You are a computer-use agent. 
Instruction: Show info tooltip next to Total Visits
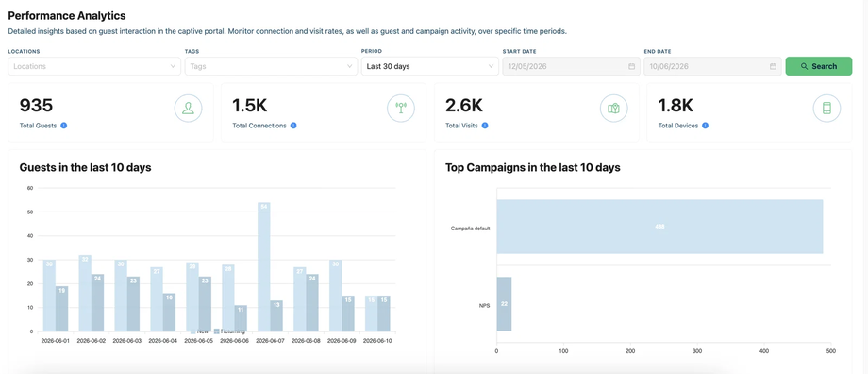pyautogui.click(x=485, y=126)
